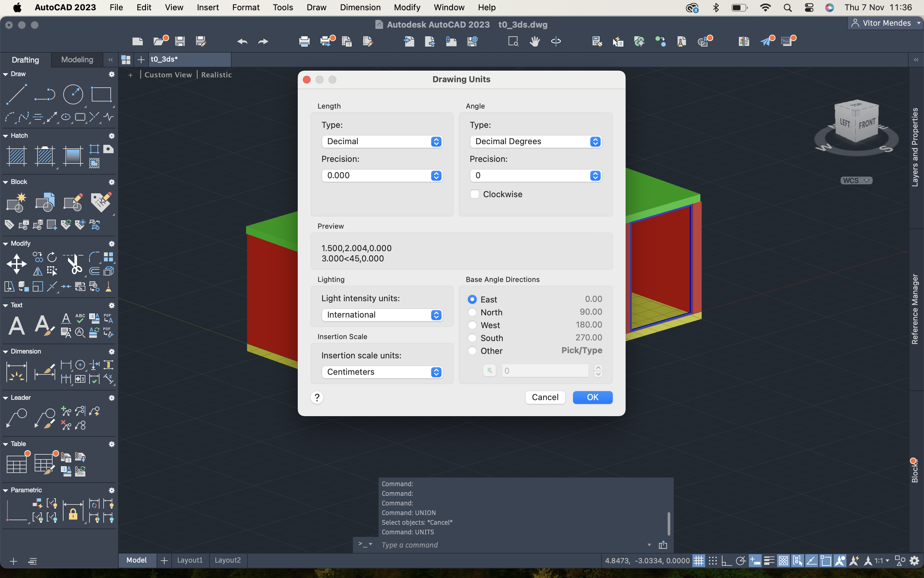Select the North base angle radio
Viewport: 924px width, 578px height.
pos(472,312)
